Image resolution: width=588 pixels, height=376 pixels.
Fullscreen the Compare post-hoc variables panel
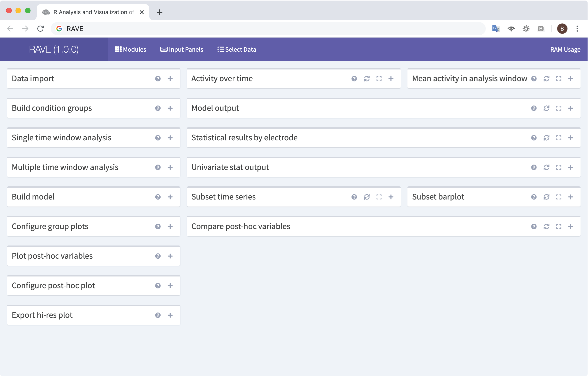[x=558, y=226]
